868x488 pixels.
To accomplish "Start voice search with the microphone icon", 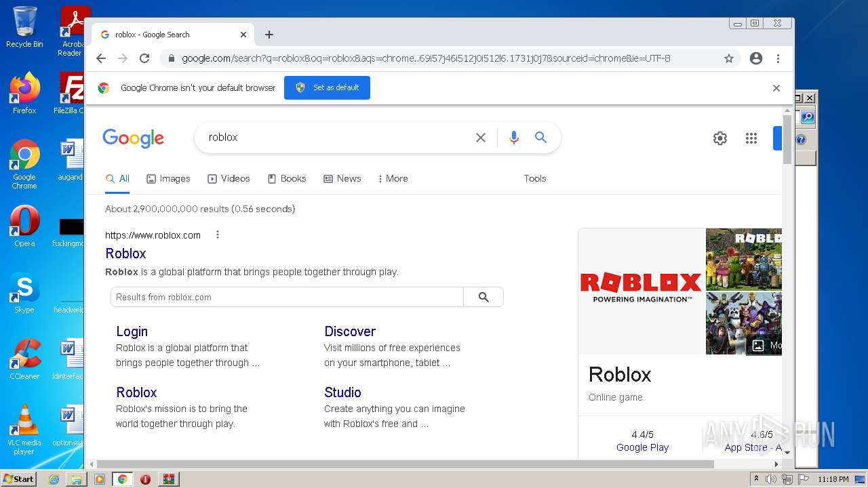I will 514,138.
